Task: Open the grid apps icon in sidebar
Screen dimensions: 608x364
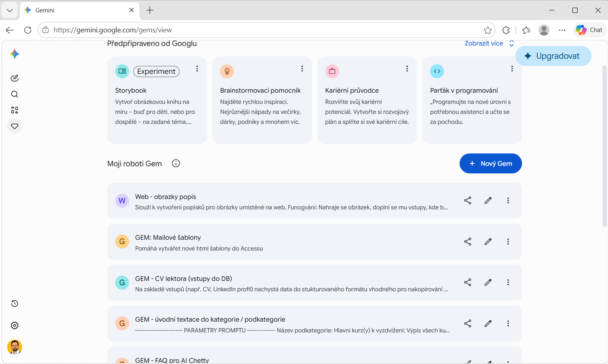Action: (x=15, y=110)
